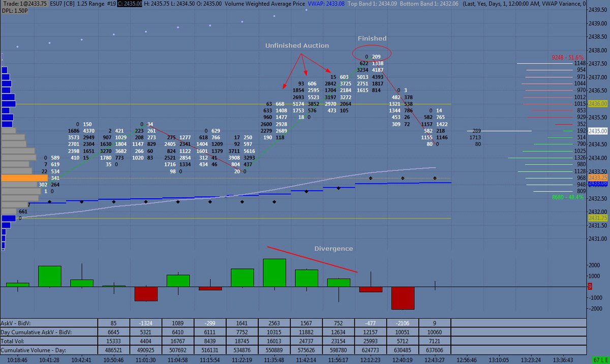The width and height of the screenshot is (610, 364).
Task: Click the blue 'VWAP: 2433.08' readout
Action: click(x=327, y=4)
